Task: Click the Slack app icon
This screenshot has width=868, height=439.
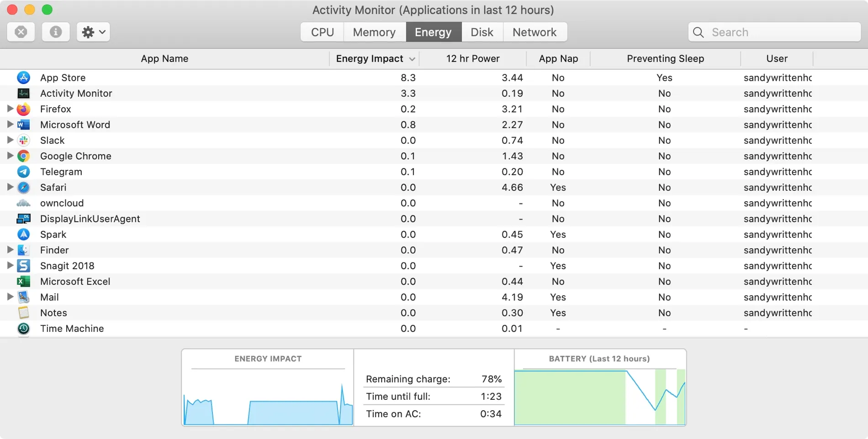Action: click(x=23, y=140)
